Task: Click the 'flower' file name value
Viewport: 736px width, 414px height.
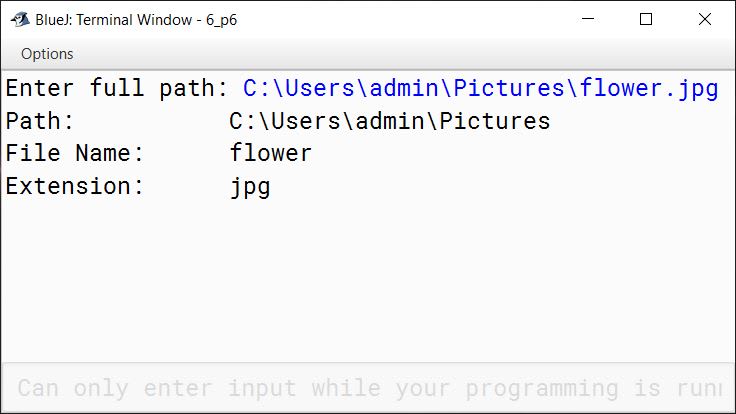Action: 270,153
